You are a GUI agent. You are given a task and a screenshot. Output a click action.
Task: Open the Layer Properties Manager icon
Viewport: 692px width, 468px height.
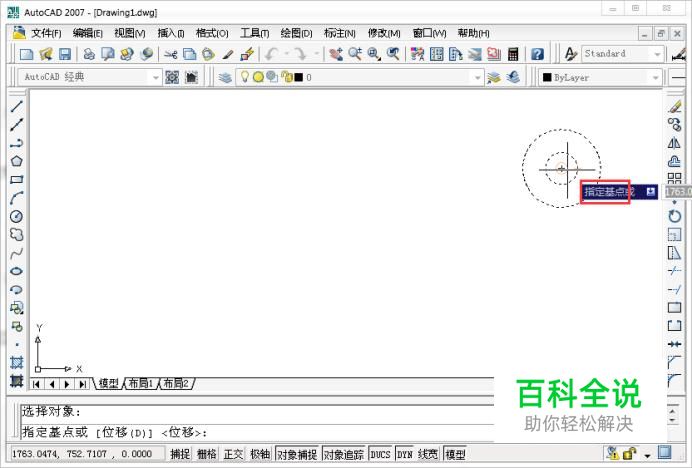click(225, 78)
